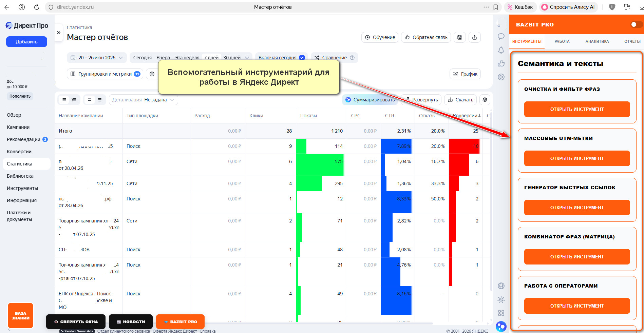
Task: Sort by the Конверсии column header
Action: [467, 116]
